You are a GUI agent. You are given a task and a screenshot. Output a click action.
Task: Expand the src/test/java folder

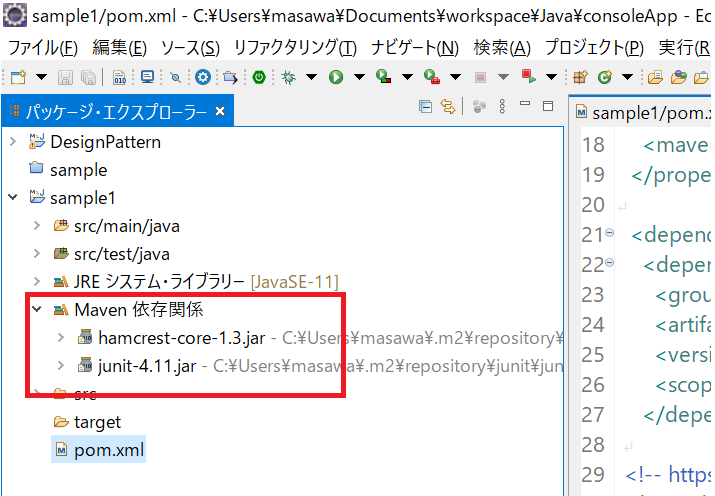click(x=37, y=253)
